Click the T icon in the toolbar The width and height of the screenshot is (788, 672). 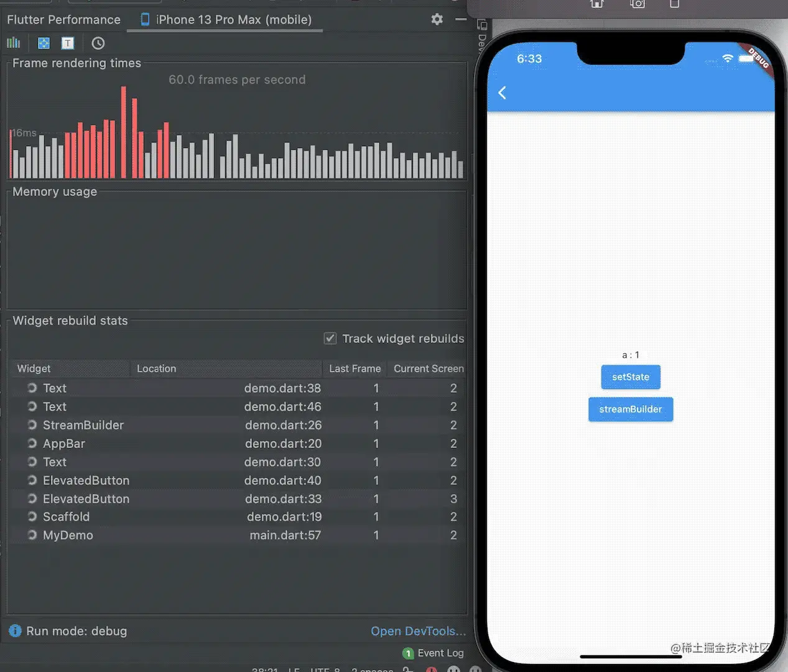(68, 43)
